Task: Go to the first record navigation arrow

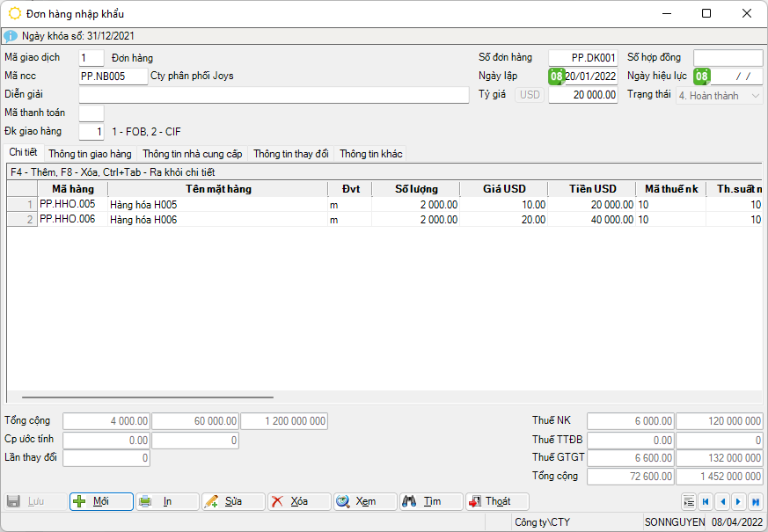Action: pyautogui.click(x=706, y=502)
